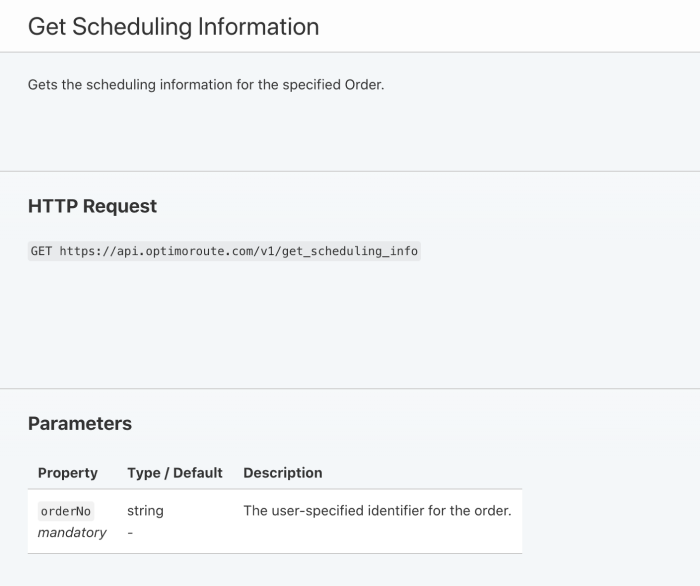Click the "Description" column header
Image resolution: width=700 pixels, height=586 pixels.
click(x=283, y=472)
